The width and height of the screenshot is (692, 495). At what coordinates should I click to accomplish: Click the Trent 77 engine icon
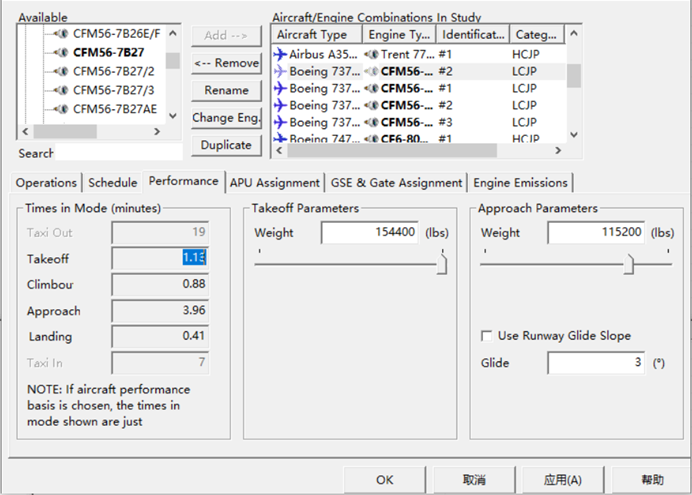point(371,54)
